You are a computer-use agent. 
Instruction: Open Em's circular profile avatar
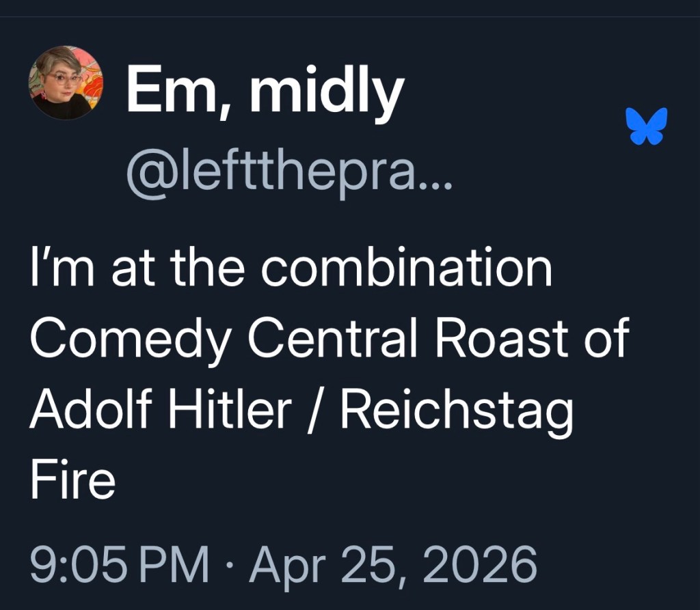(66, 83)
